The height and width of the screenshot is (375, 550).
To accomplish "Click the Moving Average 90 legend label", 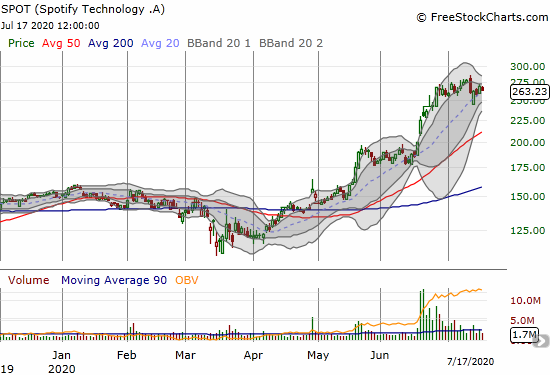I will click(114, 280).
